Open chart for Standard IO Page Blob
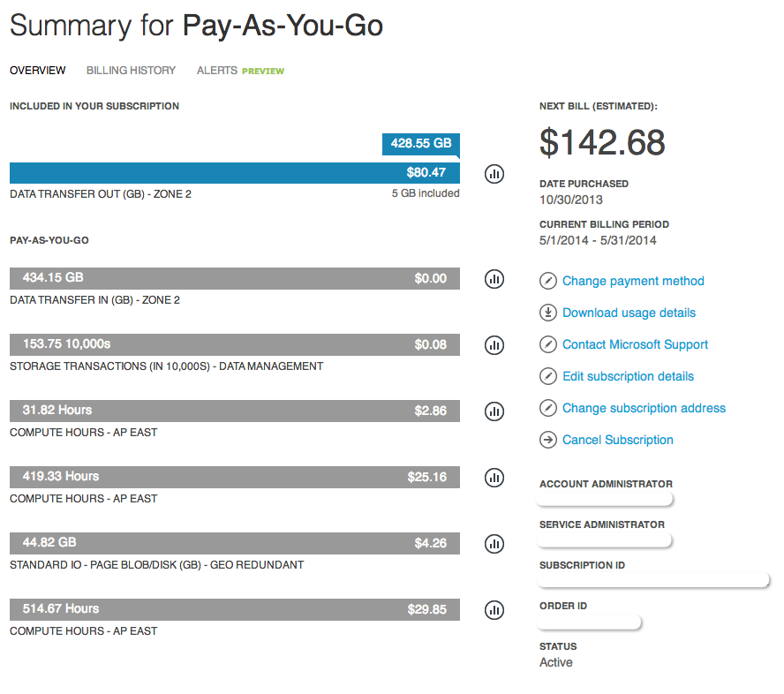Viewport: 784px width, 694px height. click(x=494, y=544)
